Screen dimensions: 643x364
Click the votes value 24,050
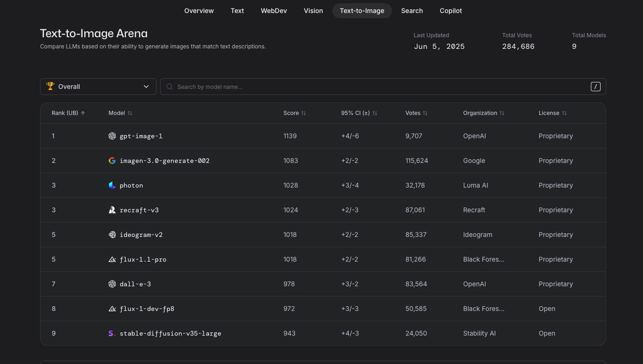(x=416, y=333)
